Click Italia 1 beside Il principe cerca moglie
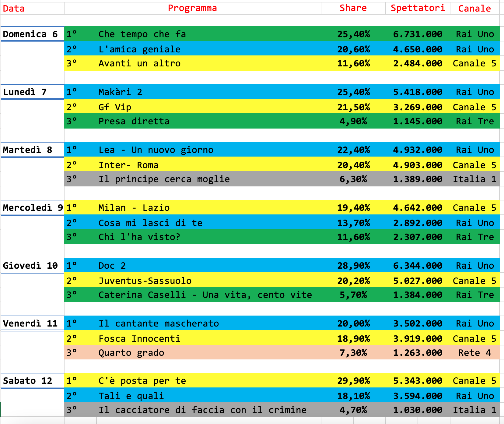 point(474,179)
